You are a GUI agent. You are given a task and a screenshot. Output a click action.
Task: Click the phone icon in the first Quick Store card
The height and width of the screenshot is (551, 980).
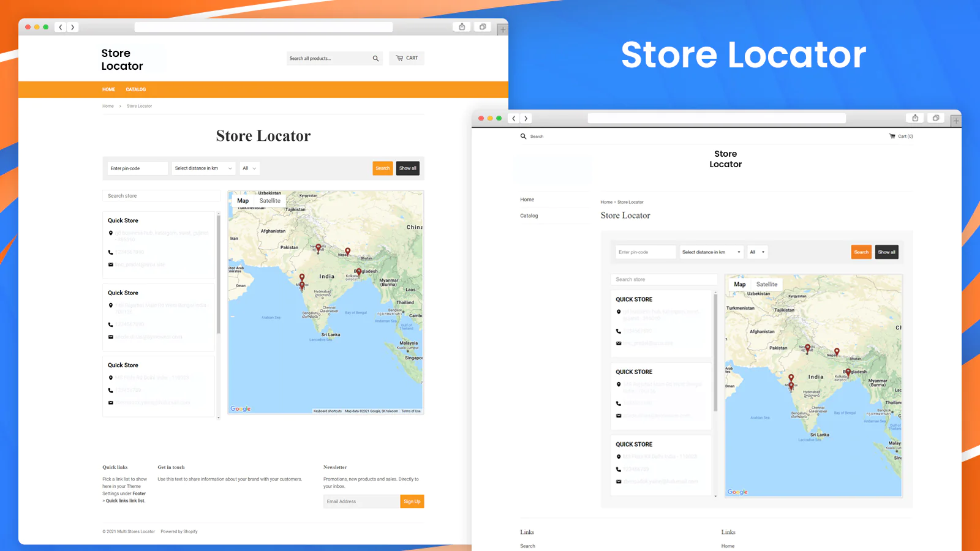click(111, 252)
